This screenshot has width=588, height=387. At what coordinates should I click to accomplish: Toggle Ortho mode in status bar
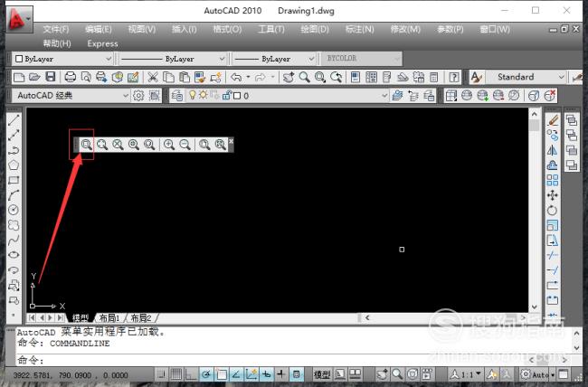[191, 373]
